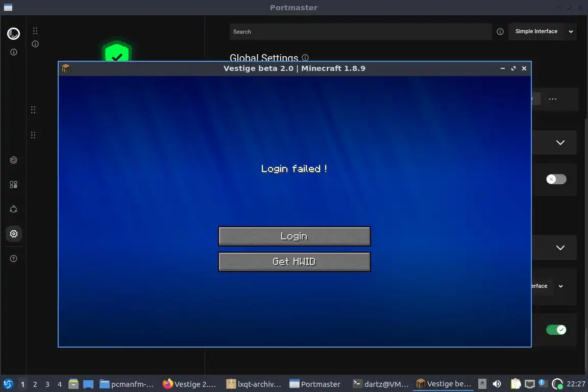Enable the gray off toggle switch
Screen dimensions: 588x392
[556, 179]
